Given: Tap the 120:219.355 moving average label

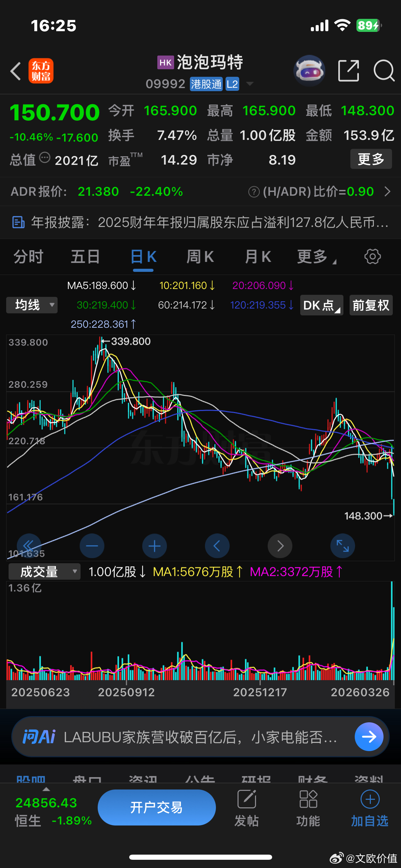Looking at the screenshot, I should 262,305.
